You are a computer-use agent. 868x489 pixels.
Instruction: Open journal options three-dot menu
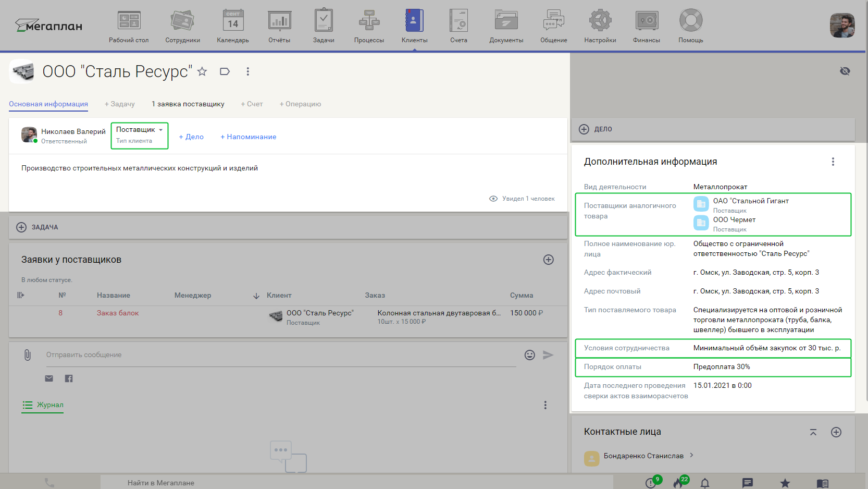pyautogui.click(x=545, y=405)
